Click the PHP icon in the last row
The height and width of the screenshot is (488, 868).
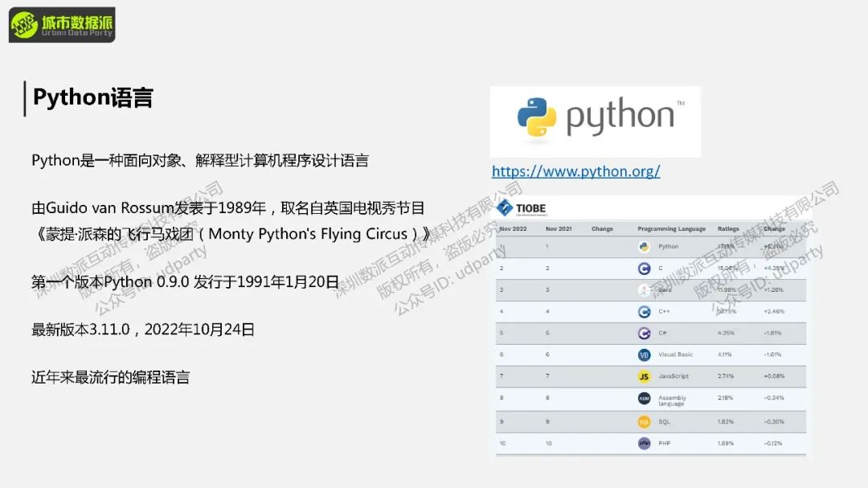tap(644, 443)
